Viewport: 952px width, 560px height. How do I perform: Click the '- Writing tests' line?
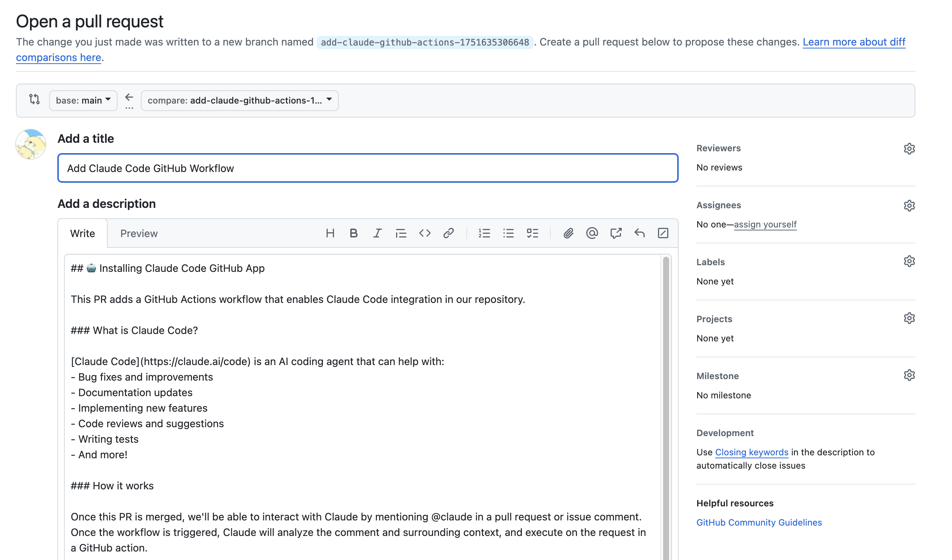pos(105,439)
